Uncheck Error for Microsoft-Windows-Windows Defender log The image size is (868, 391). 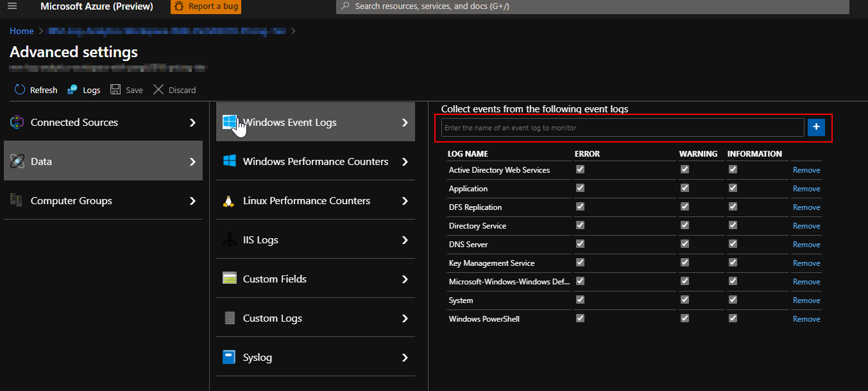click(x=580, y=281)
